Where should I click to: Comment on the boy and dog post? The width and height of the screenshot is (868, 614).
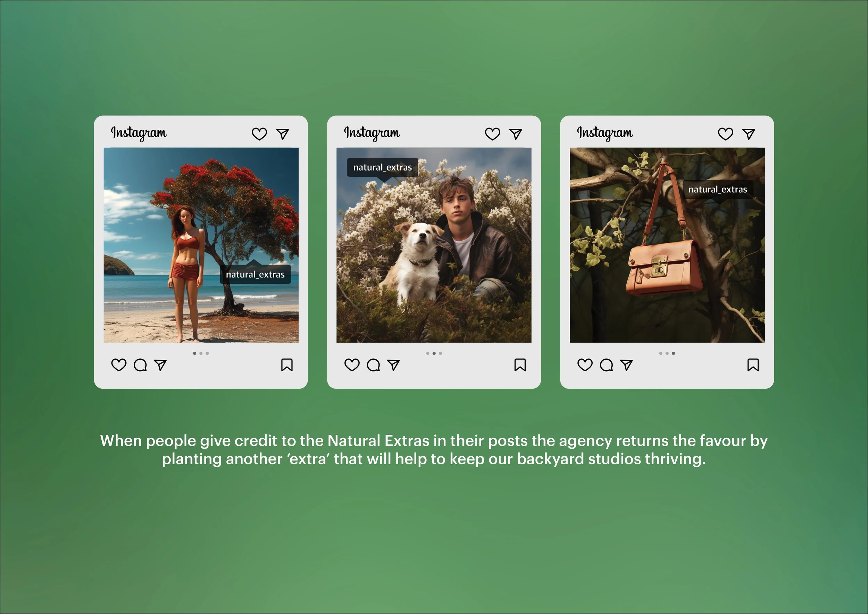373,365
